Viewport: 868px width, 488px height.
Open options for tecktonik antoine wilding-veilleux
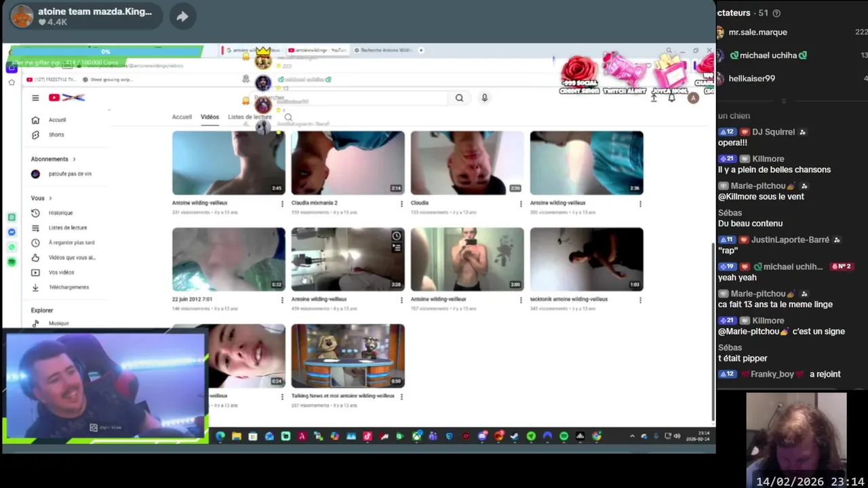tap(640, 300)
